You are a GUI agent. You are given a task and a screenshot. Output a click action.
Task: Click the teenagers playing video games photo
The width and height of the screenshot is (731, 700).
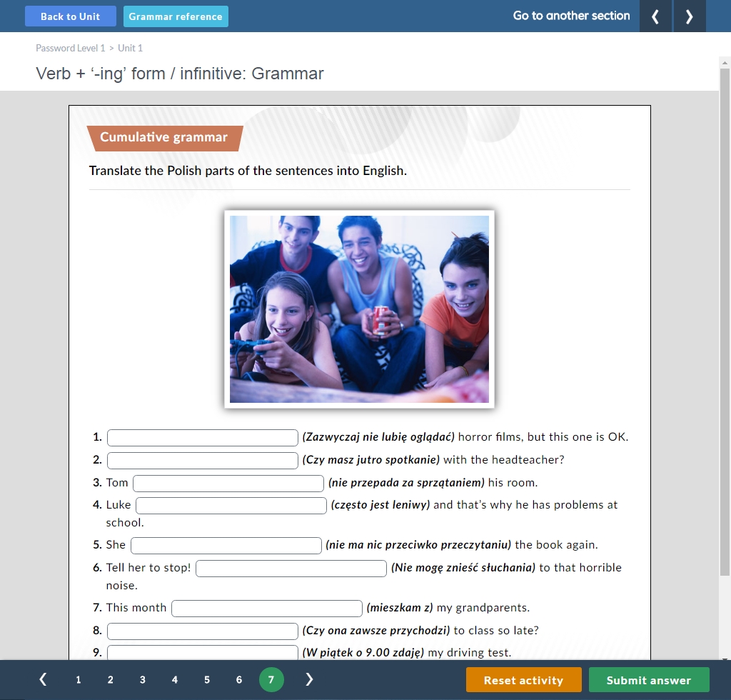(360, 309)
